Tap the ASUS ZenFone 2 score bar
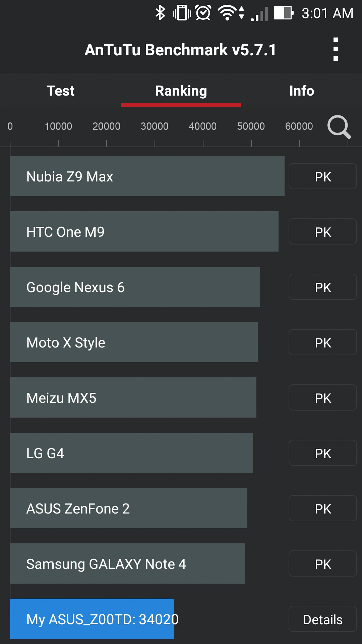 129,508
